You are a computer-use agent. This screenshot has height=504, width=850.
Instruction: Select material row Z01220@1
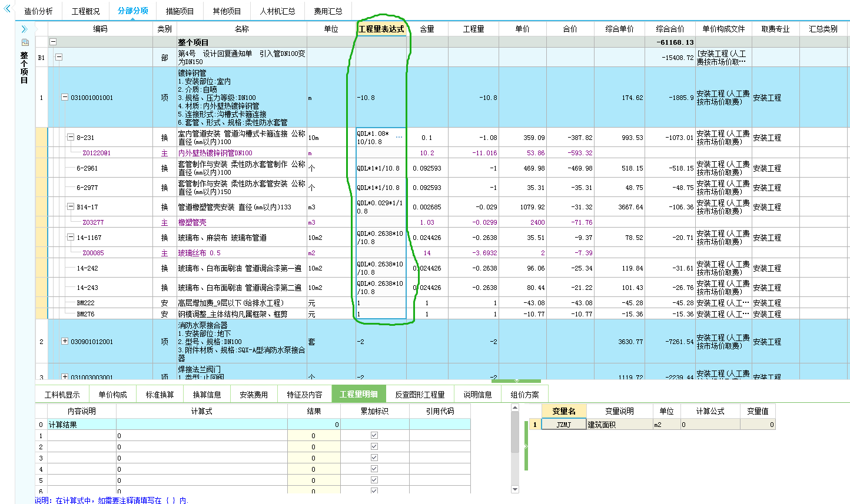pos(97,153)
